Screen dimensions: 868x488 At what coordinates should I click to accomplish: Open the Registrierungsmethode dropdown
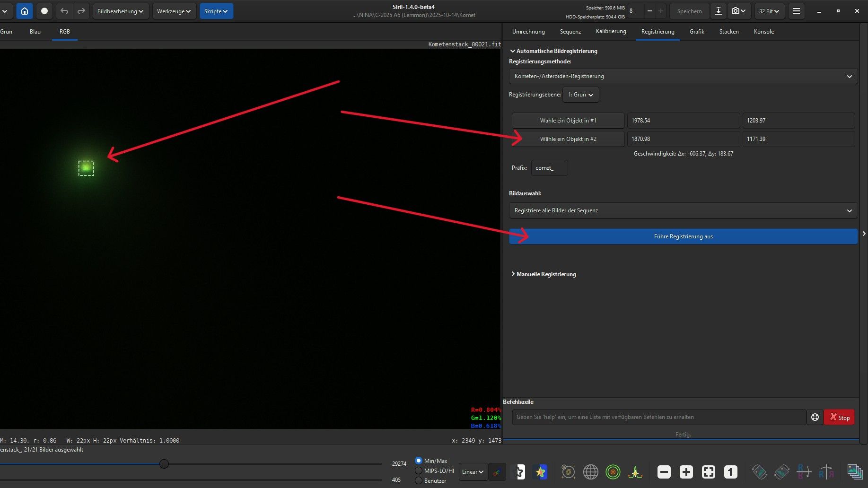pos(683,76)
